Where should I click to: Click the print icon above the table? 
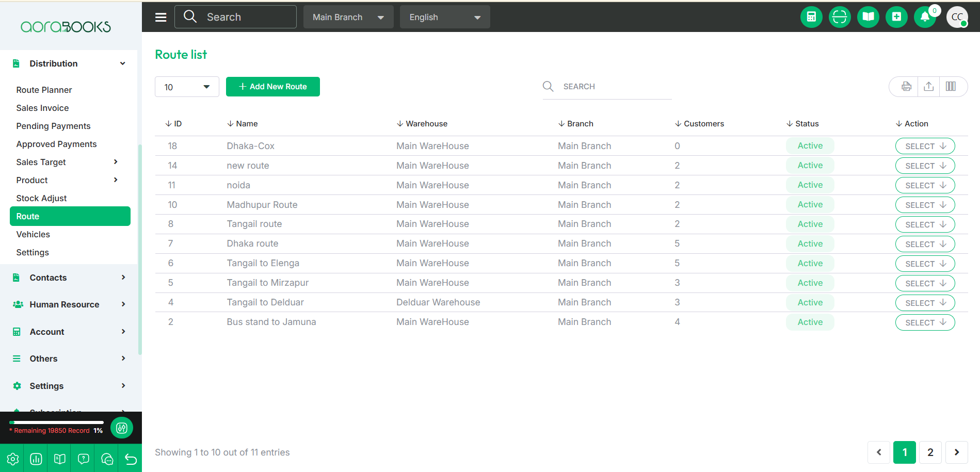[906, 87]
